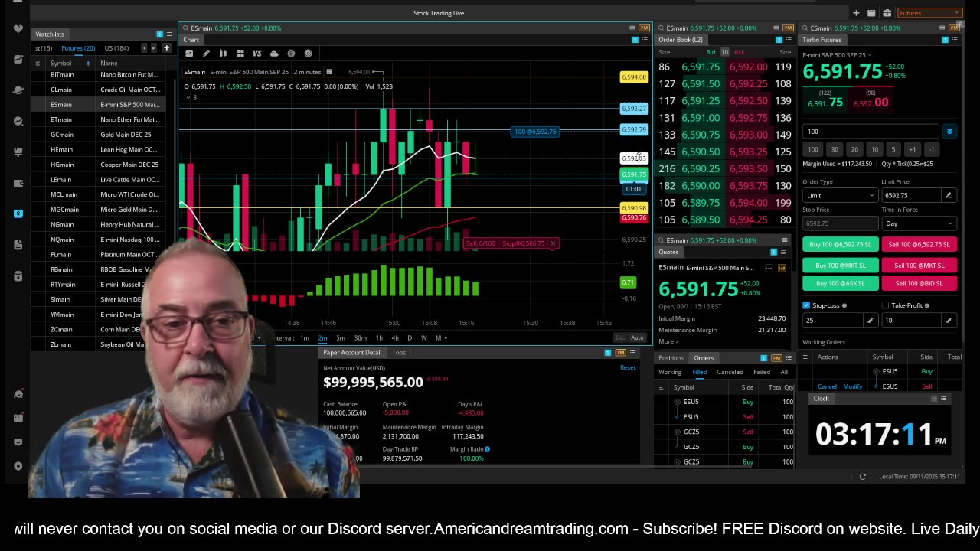Open the Time-in-Force Day dropdown
The height and width of the screenshot is (551, 980).
[919, 223]
